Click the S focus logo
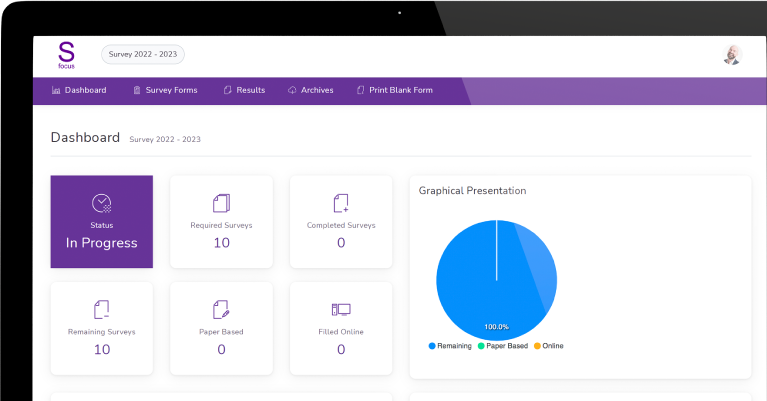The image size is (767, 401). click(67, 55)
